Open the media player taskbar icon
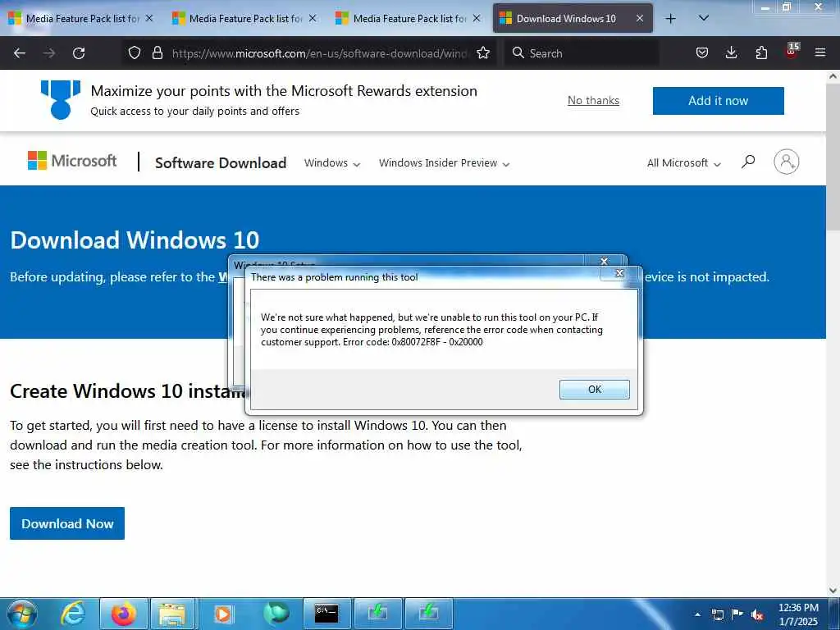 [223, 614]
